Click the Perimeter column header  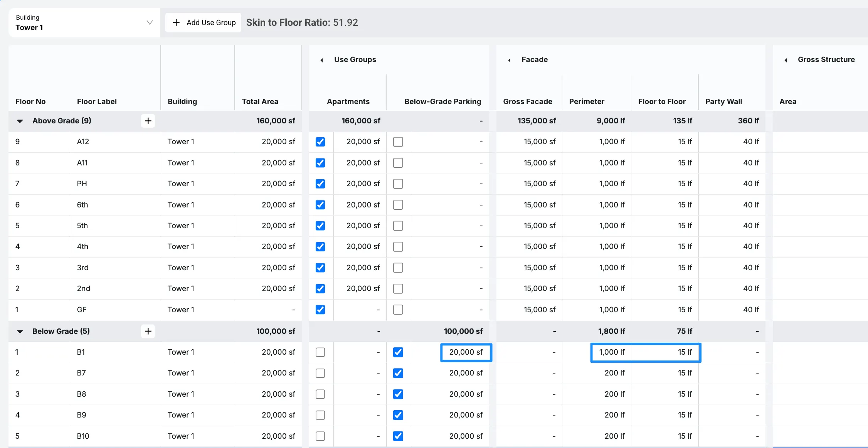587,101
